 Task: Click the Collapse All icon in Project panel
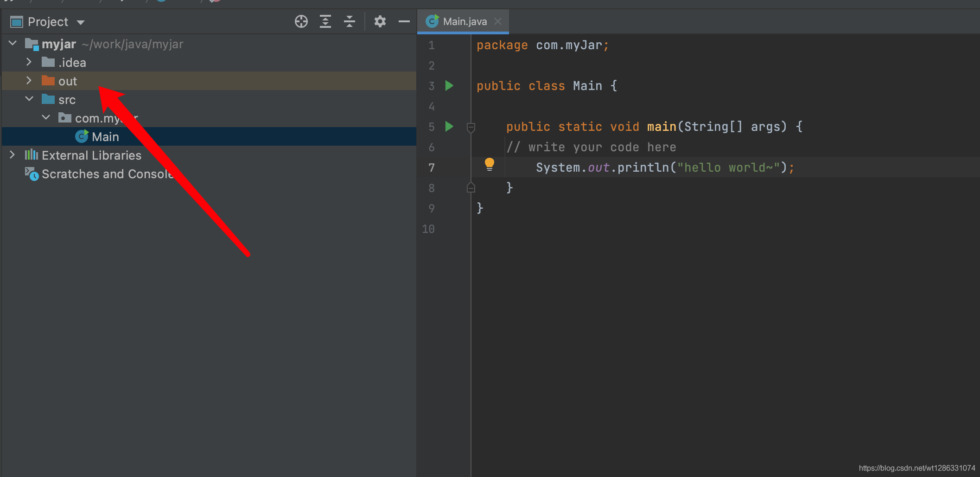(x=350, y=21)
